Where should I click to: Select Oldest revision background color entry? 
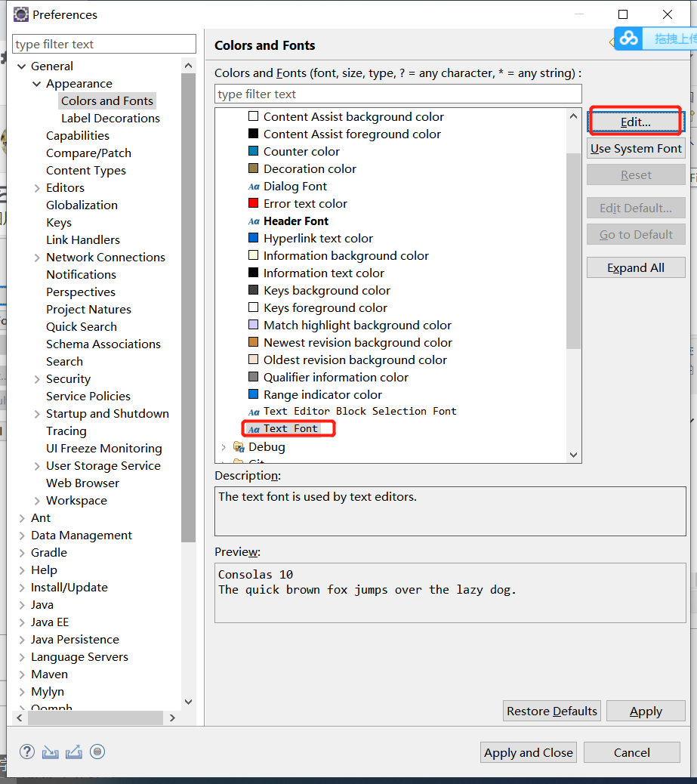pos(355,360)
